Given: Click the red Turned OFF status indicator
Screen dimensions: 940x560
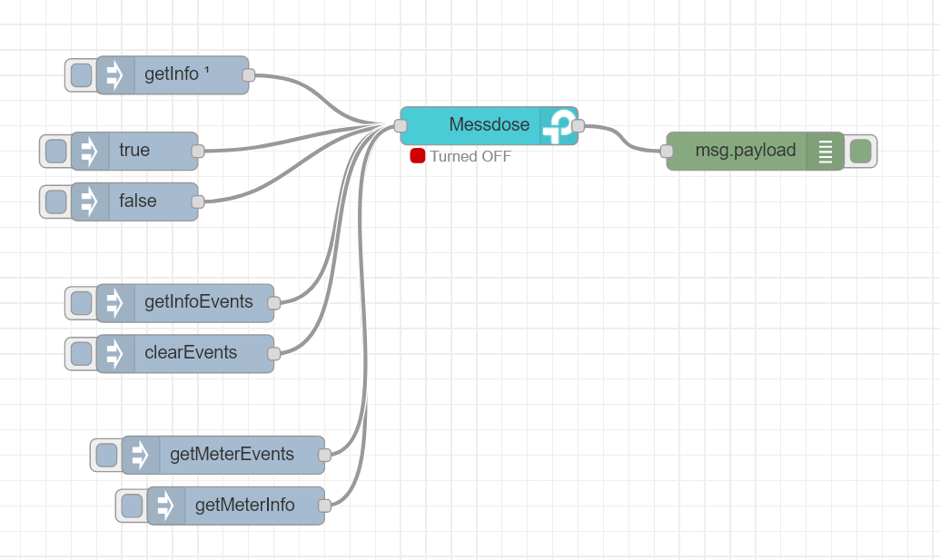Looking at the screenshot, I should point(418,156).
